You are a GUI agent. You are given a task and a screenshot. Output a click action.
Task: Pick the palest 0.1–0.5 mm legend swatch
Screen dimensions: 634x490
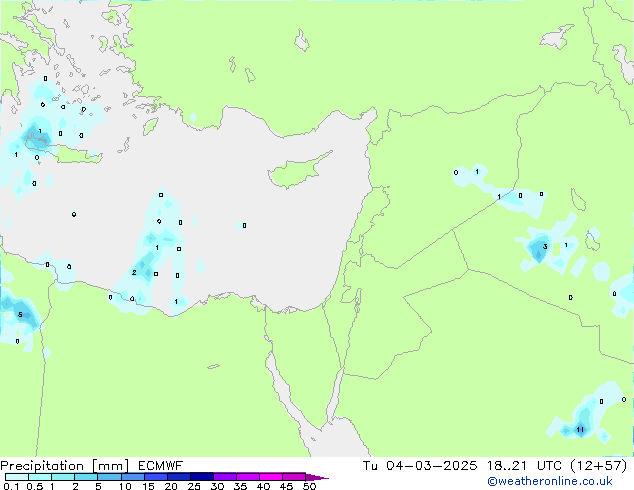pos(17,477)
